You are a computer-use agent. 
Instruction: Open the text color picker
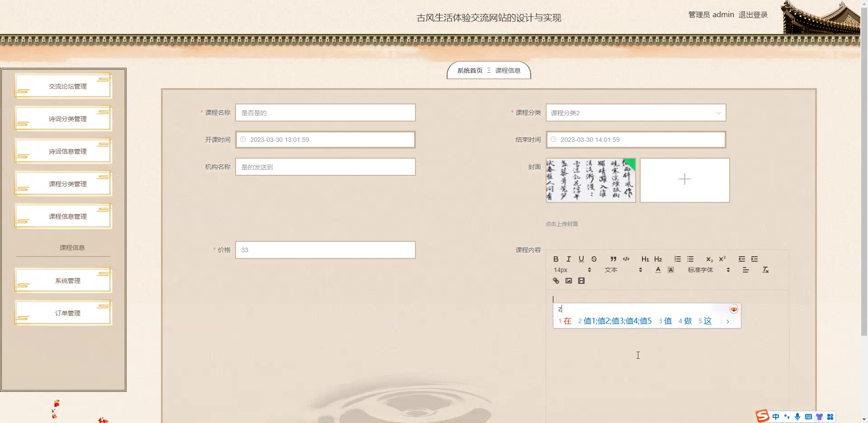click(x=658, y=270)
